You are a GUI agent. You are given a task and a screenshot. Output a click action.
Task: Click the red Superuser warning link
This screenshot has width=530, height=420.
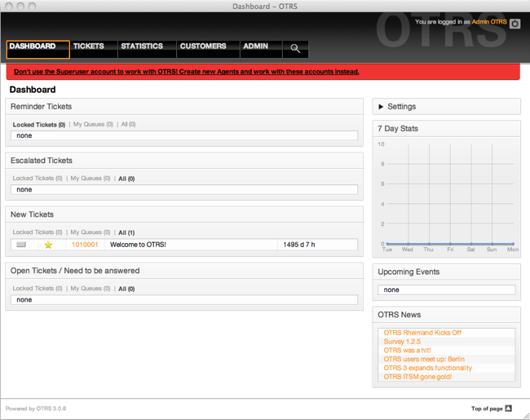186,72
